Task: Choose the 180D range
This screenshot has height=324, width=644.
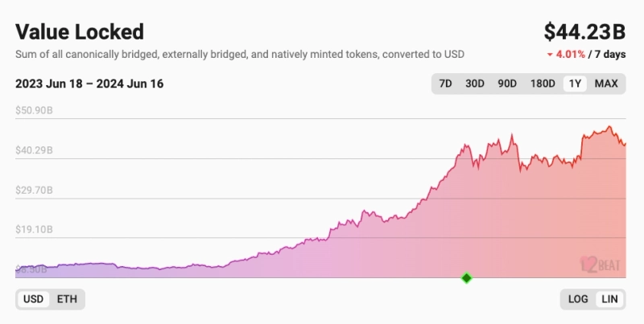Action: 542,84
